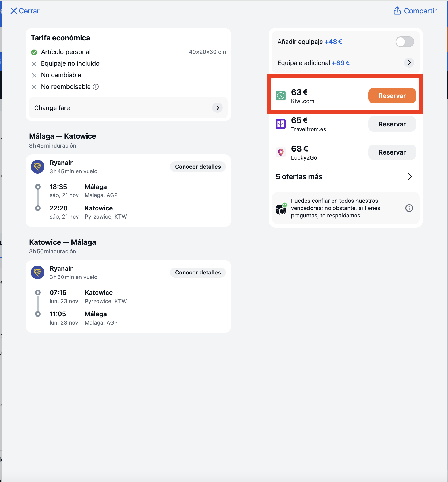This screenshot has height=482, width=448.
Task: Click the 3h 50min duración text
Action: point(53,251)
